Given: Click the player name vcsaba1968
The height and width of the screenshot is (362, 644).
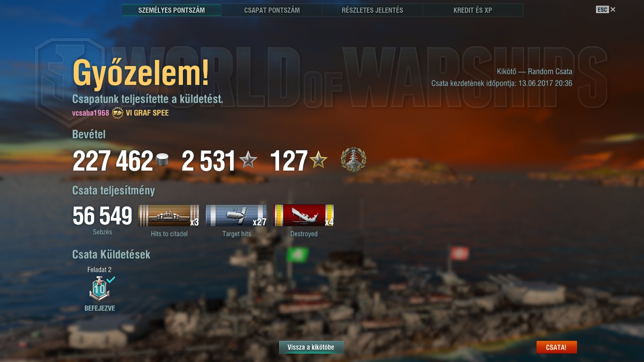Looking at the screenshot, I should [91, 113].
